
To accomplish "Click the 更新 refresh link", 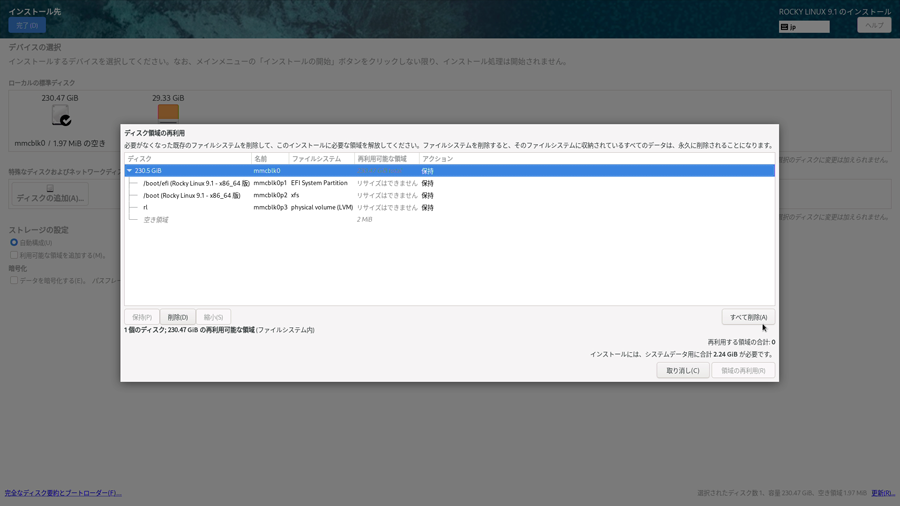I will coord(882,493).
